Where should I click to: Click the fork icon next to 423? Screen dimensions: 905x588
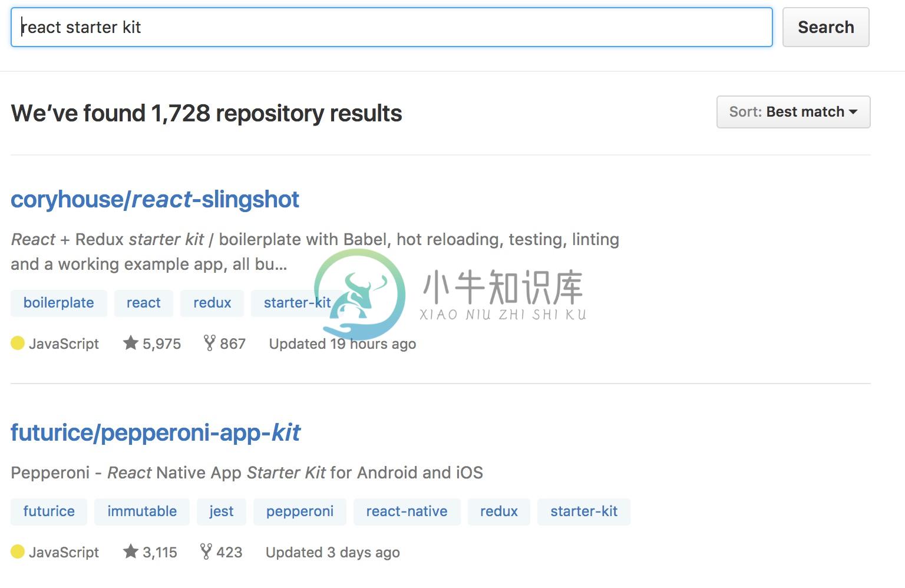[206, 551]
